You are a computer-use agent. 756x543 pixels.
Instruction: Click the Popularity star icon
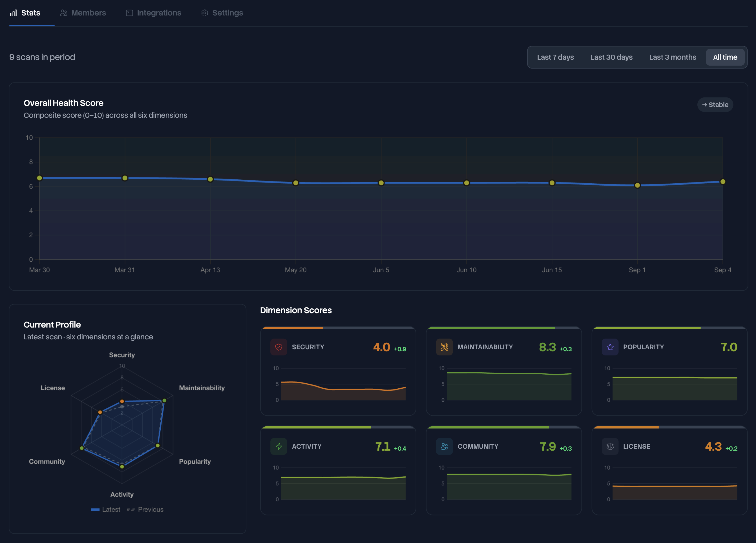pos(610,347)
